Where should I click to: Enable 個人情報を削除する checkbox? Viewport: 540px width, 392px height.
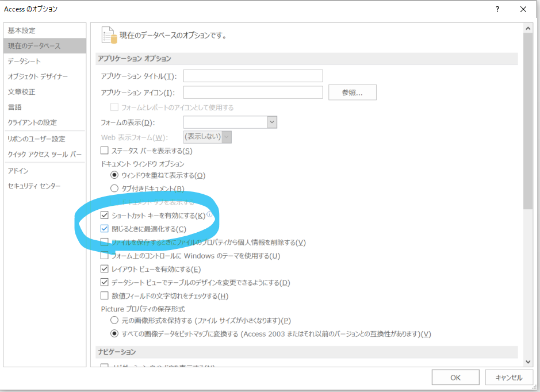point(104,243)
